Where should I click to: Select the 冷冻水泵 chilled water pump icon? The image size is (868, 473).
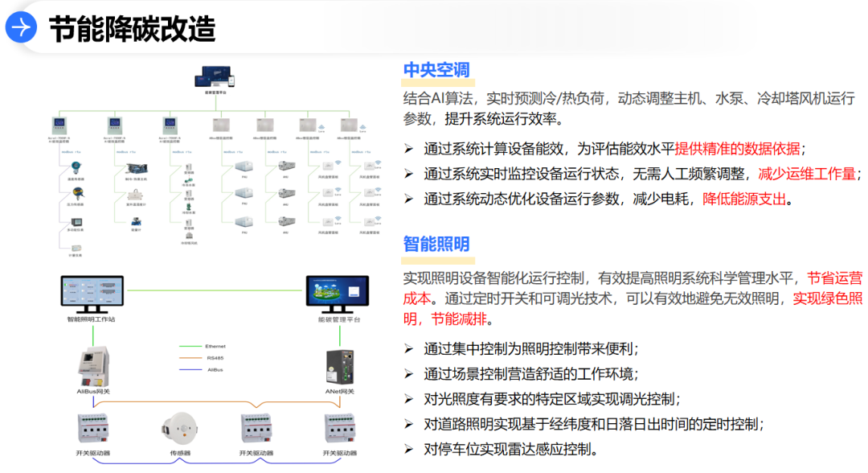point(188,179)
